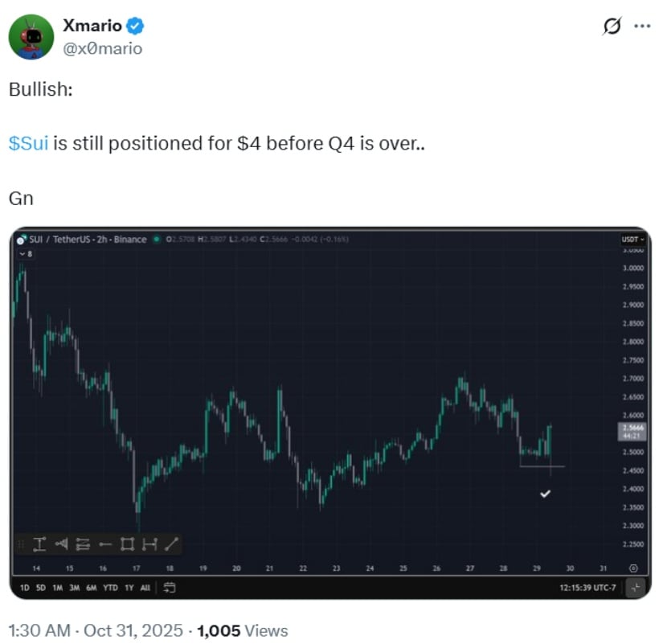Collapse the chart legend using the chevron

point(23,252)
